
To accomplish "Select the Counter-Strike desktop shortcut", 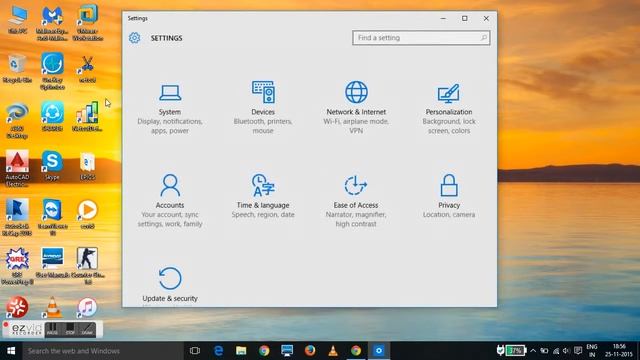I will click(87, 266).
